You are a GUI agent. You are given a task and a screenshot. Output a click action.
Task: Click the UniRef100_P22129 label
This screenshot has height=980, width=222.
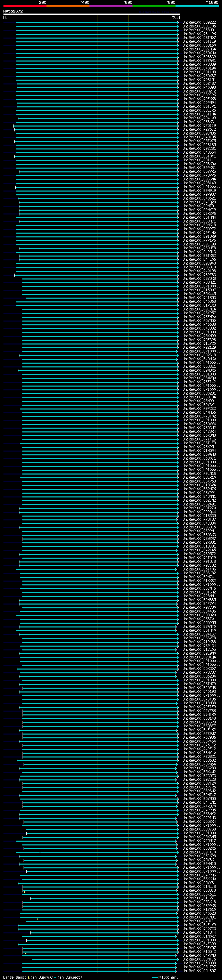[x=199, y=347]
